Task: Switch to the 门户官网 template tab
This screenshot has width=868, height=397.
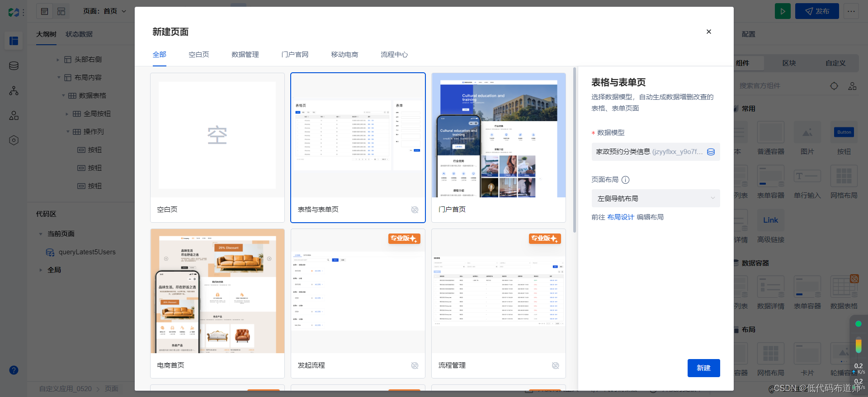Action: click(295, 55)
